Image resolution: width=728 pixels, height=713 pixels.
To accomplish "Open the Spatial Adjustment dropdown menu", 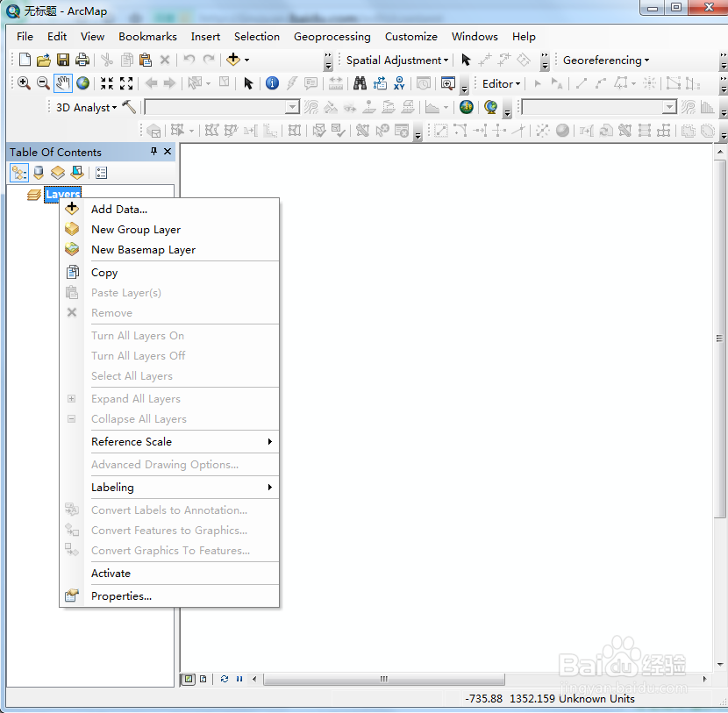I will click(397, 61).
